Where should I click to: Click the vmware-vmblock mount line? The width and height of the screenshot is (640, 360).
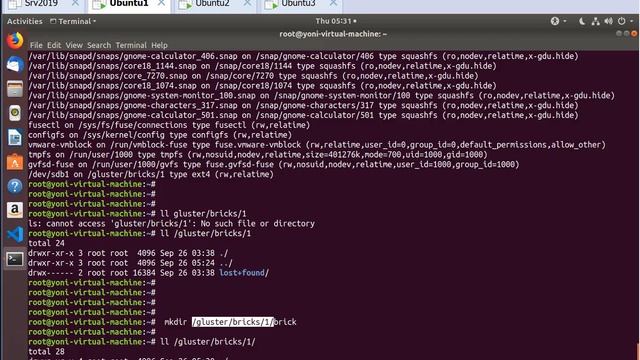(x=317, y=145)
